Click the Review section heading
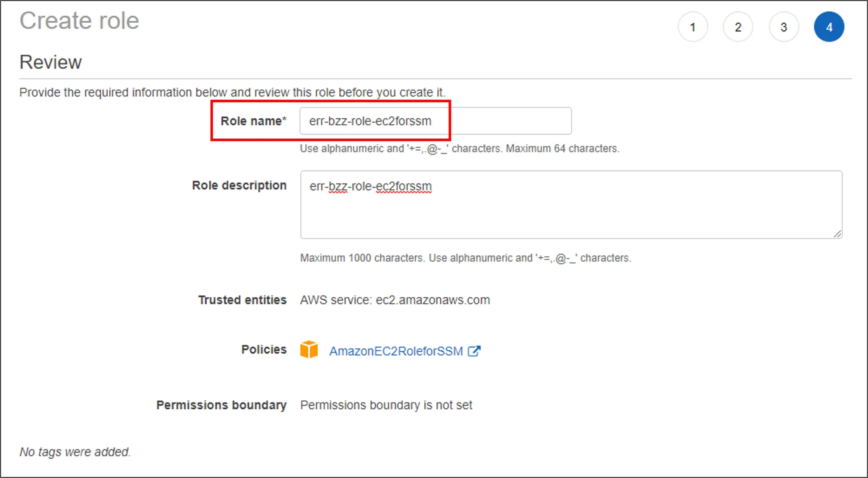Image resolution: width=868 pixels, height=478 pixels. (x=50, y=62)
